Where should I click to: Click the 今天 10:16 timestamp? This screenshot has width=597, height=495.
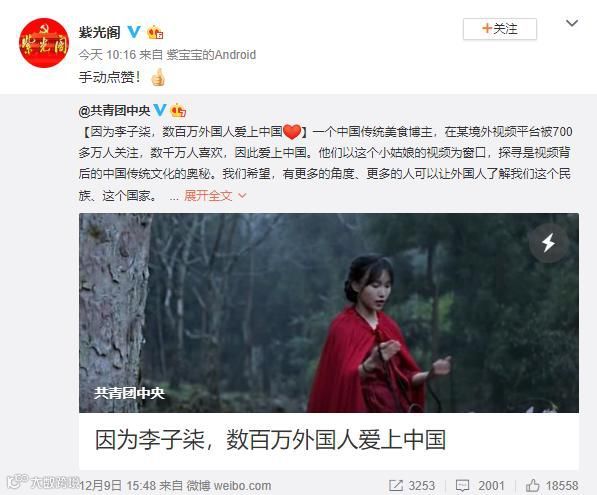pos(107,55)
